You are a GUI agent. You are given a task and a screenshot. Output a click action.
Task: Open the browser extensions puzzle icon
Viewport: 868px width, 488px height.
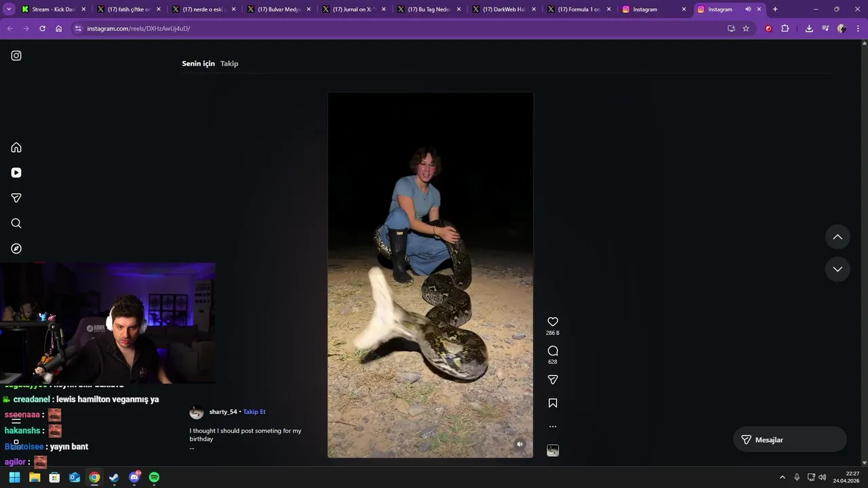pos(785,28)
